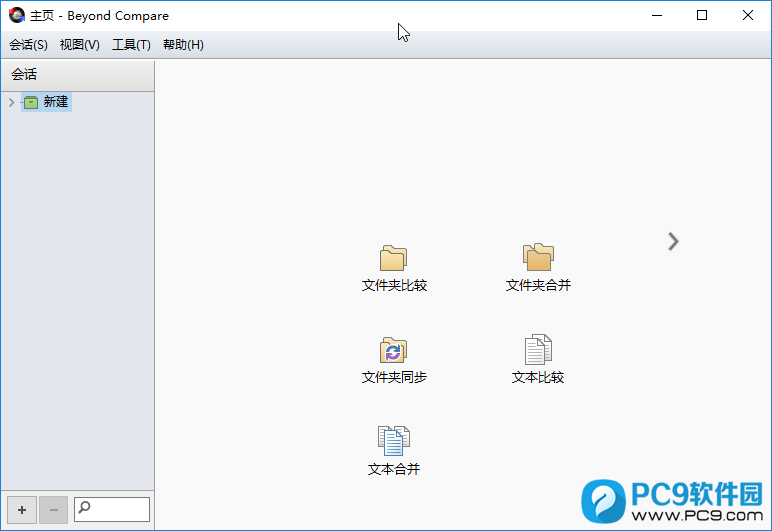772x531 pixels.
Task: Open the 会话(S) menu
Action: click(x=28, y=45)
